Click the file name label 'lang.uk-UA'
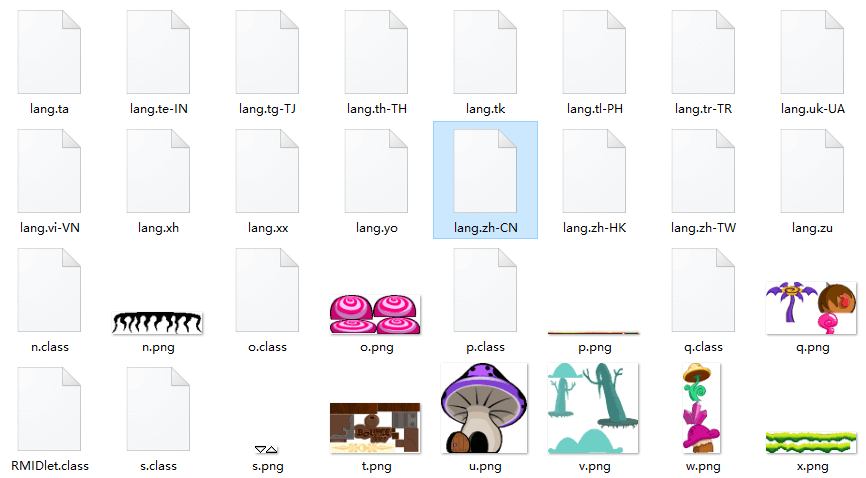 click(812, 109)
